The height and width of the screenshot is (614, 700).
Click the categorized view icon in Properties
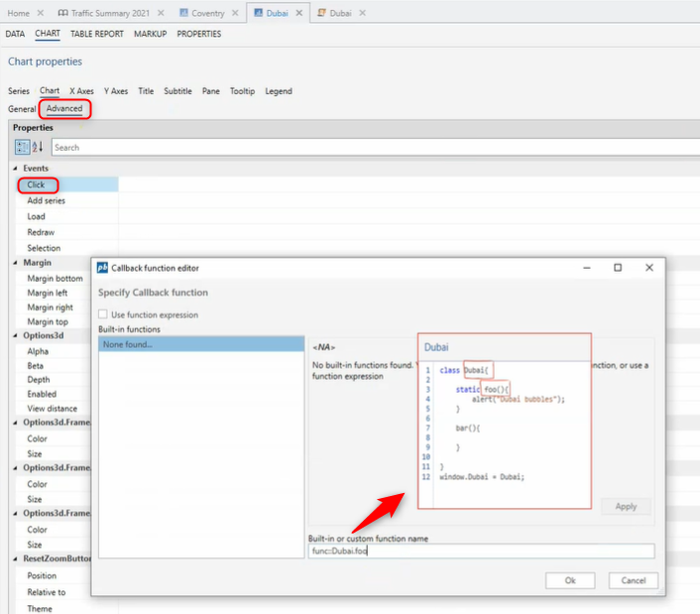[22, 147]
